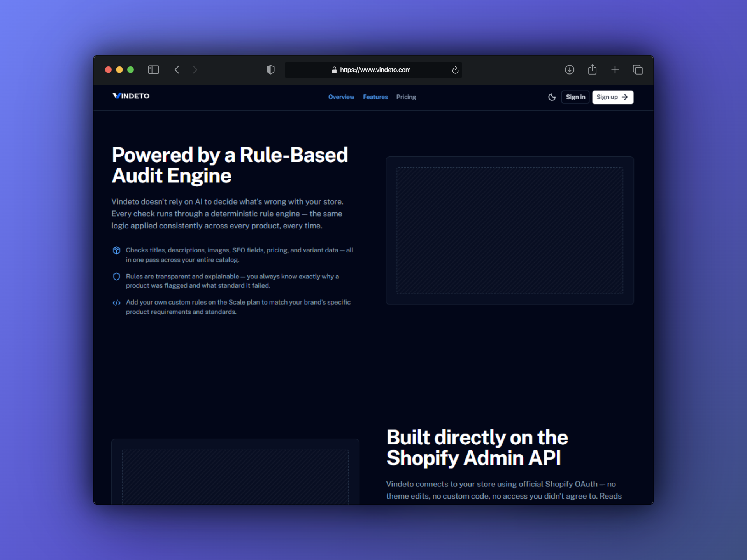Toggle the Safari sidebar

pos(153,70)
